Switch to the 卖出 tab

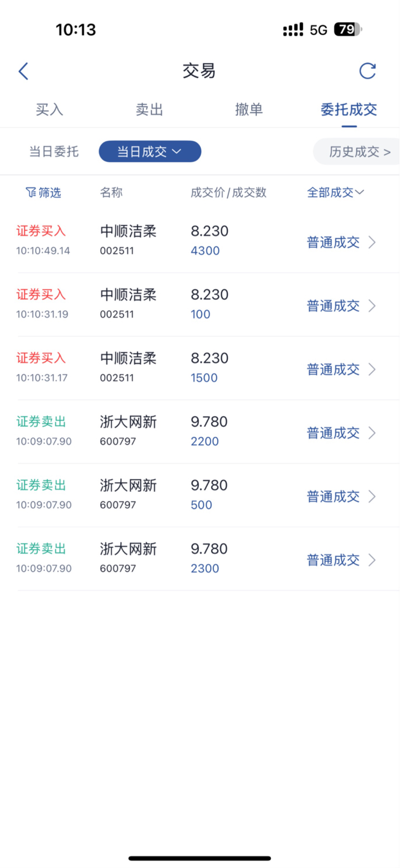pyautogui.click(x=149, y=110)
